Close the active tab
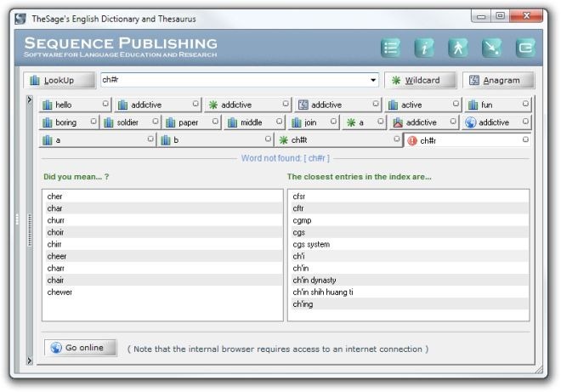 pyautogui.click(x=456, y=104)
